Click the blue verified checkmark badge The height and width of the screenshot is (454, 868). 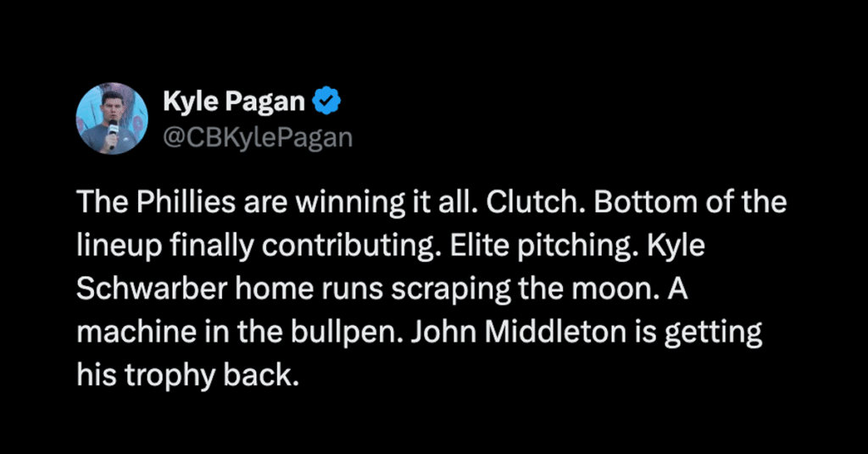(x=326, y=101)
